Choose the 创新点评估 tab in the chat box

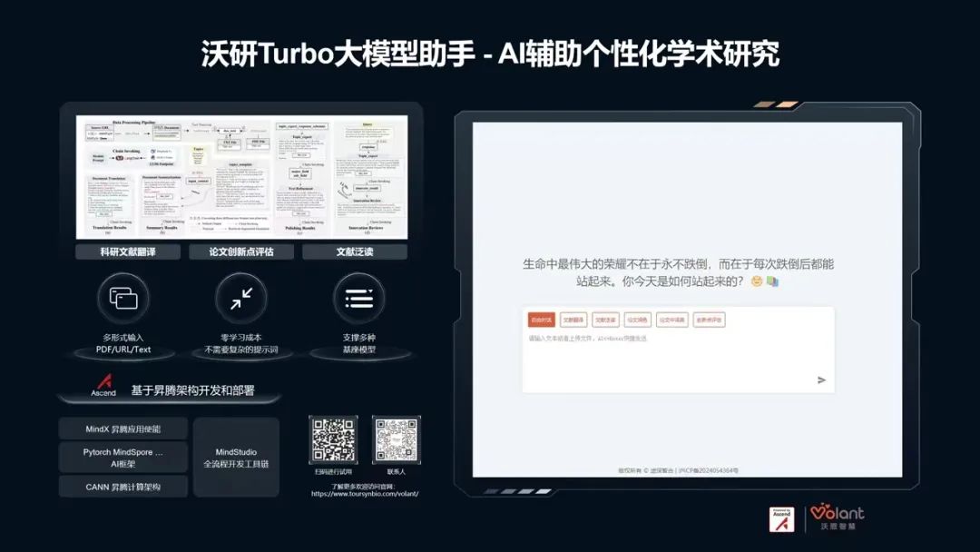709,320
